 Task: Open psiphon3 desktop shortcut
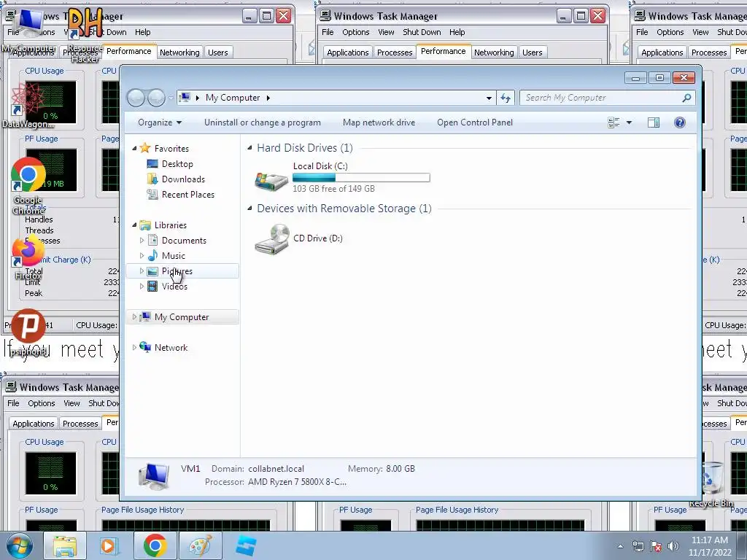click(28, 332)
